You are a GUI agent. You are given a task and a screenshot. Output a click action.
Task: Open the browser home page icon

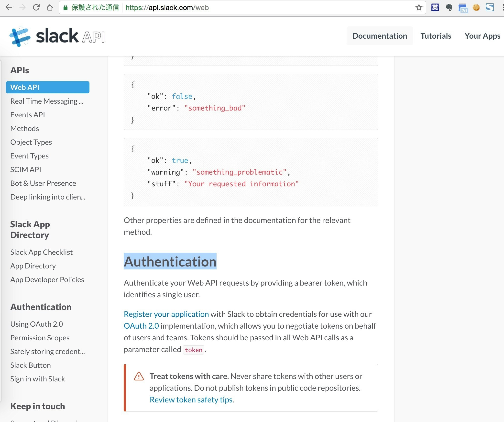(x=50, y=8)
